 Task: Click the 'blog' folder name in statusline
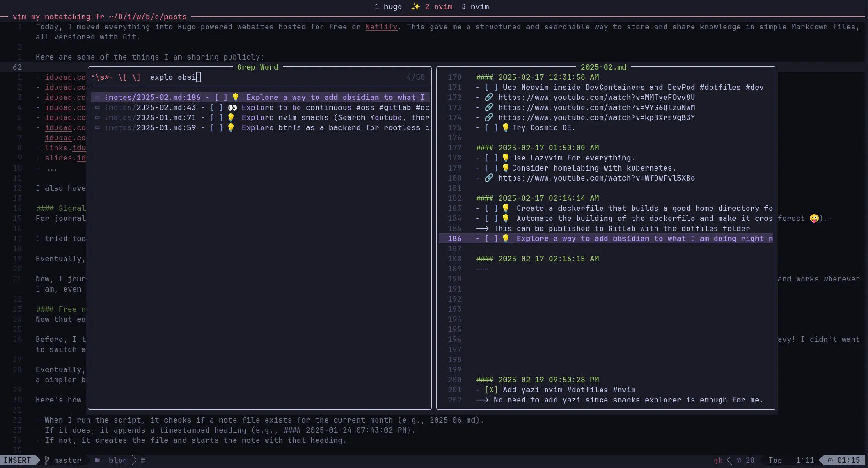118,460
